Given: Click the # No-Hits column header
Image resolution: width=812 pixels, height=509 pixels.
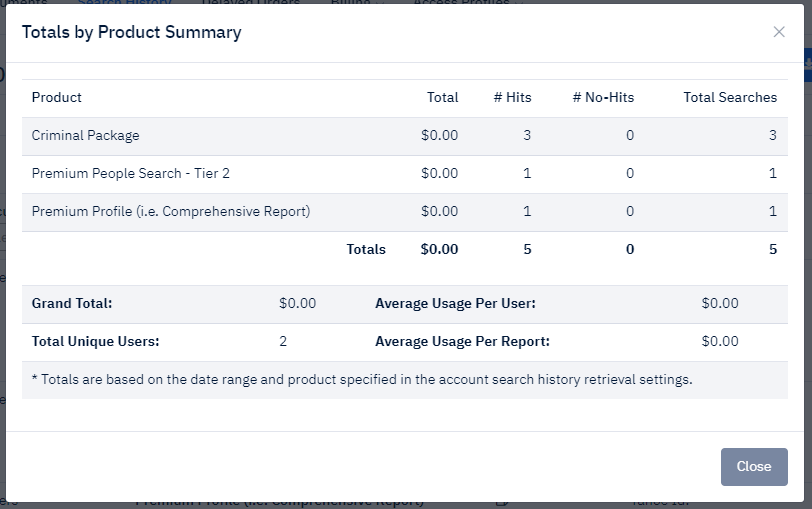Looking at the screenshot, I should point(603,97).
